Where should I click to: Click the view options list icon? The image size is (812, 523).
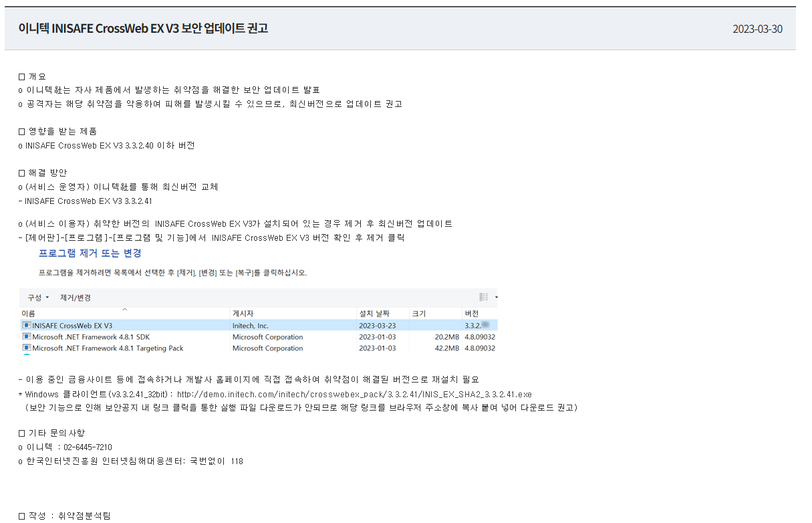click(x=484, y=297)
